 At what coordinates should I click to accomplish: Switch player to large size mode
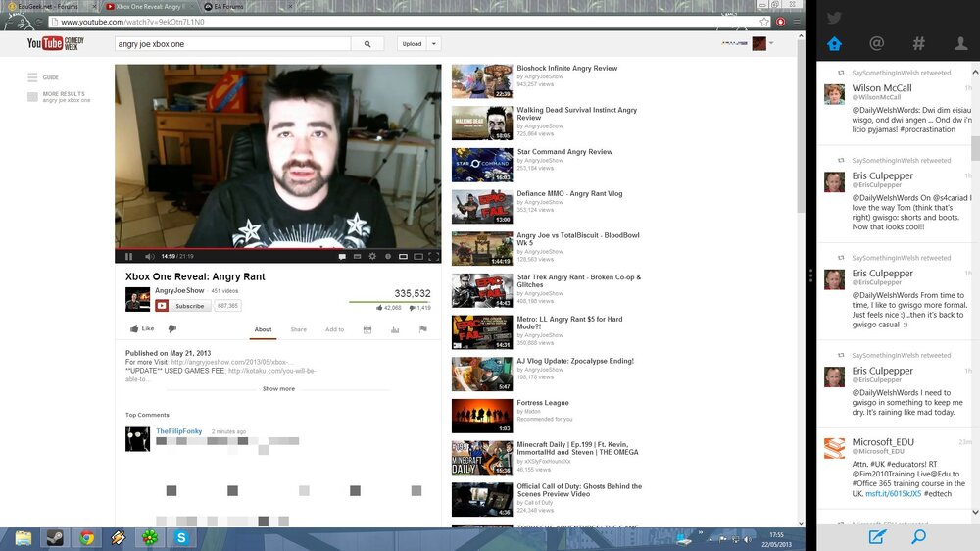pos(418,257)
